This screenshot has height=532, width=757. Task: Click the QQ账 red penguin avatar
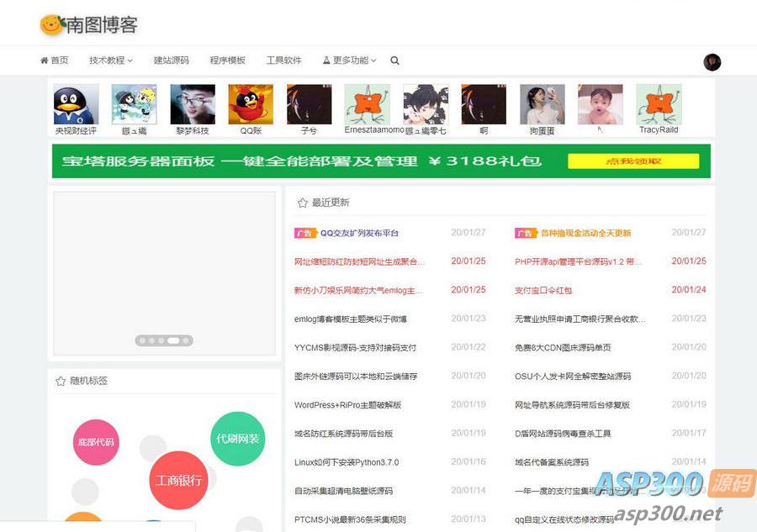coord(251,105)
